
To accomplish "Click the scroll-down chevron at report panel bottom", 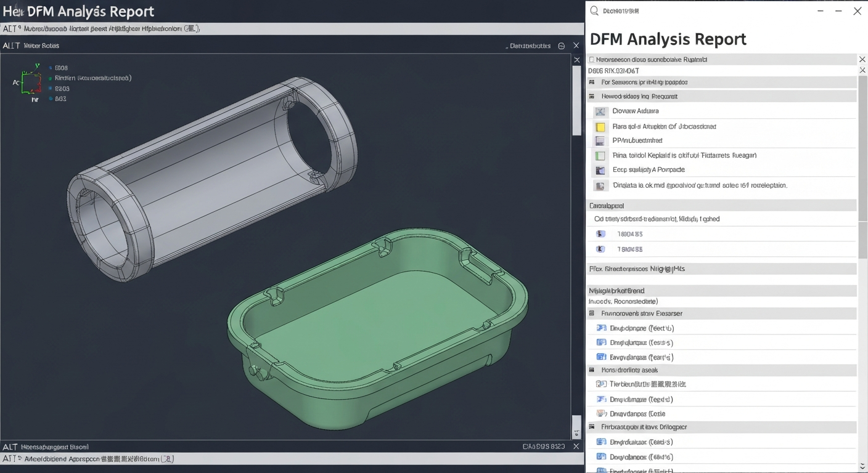I will point(862,466).
